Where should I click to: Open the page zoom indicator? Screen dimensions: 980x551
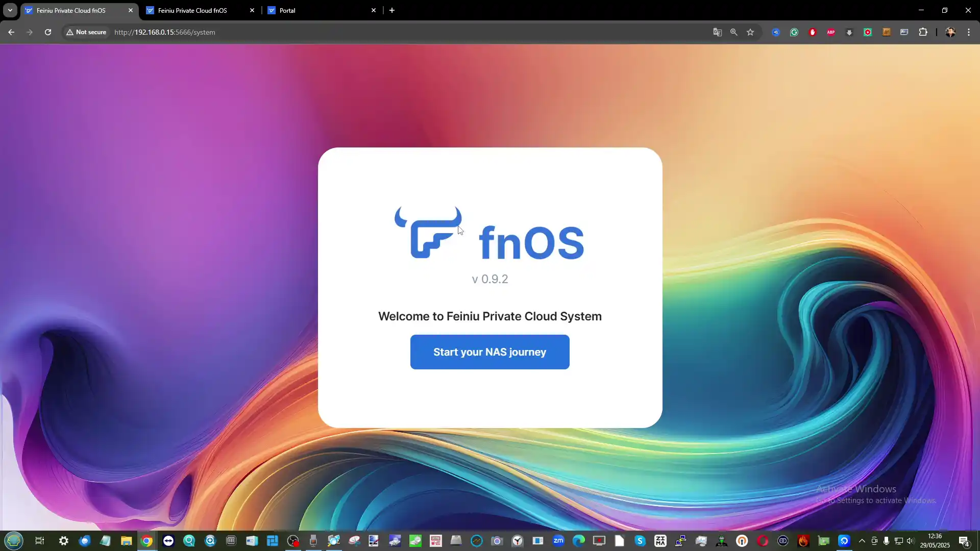point(734,32)
